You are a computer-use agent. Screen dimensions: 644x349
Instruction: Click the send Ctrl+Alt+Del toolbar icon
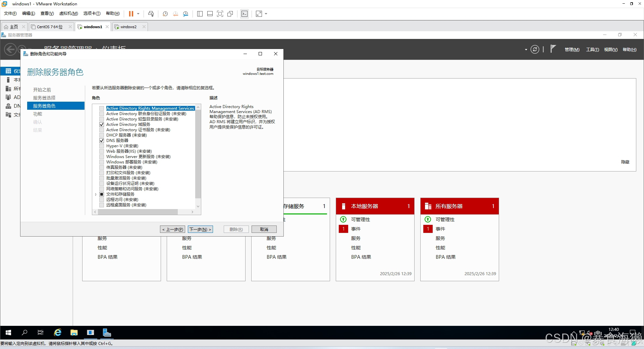pos(151,14)
